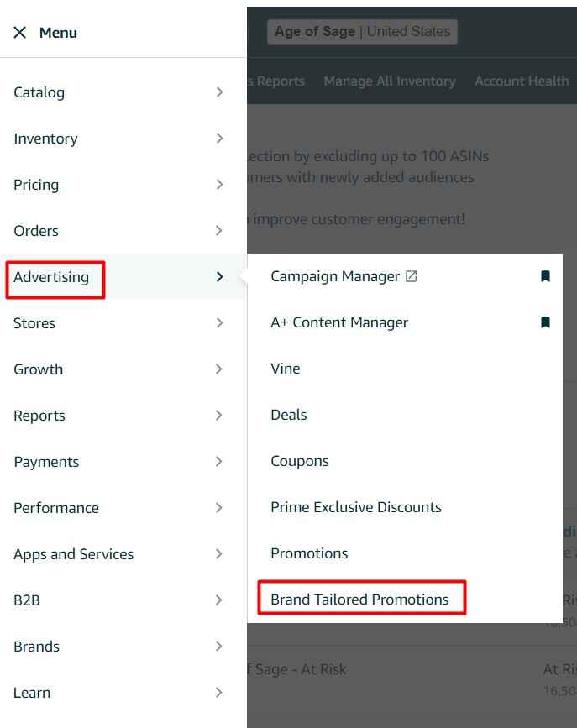Open the Performance menu item
The image size is (577, 728).
[56, 508]
